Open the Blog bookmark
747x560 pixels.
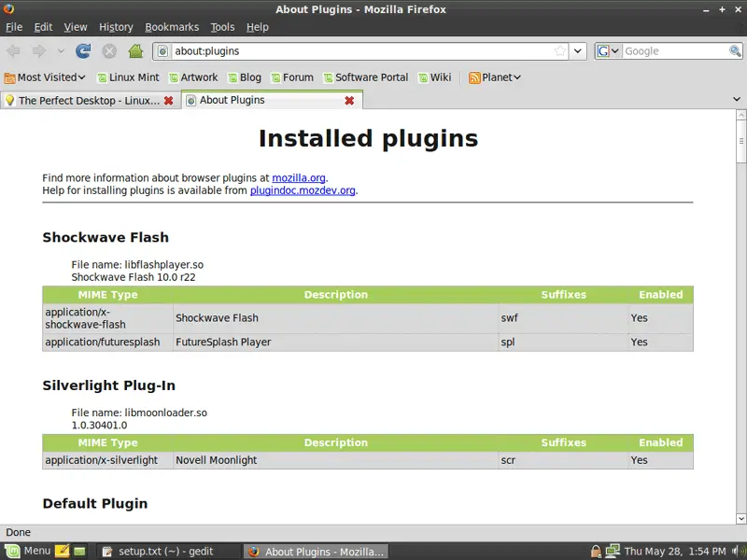245,77
